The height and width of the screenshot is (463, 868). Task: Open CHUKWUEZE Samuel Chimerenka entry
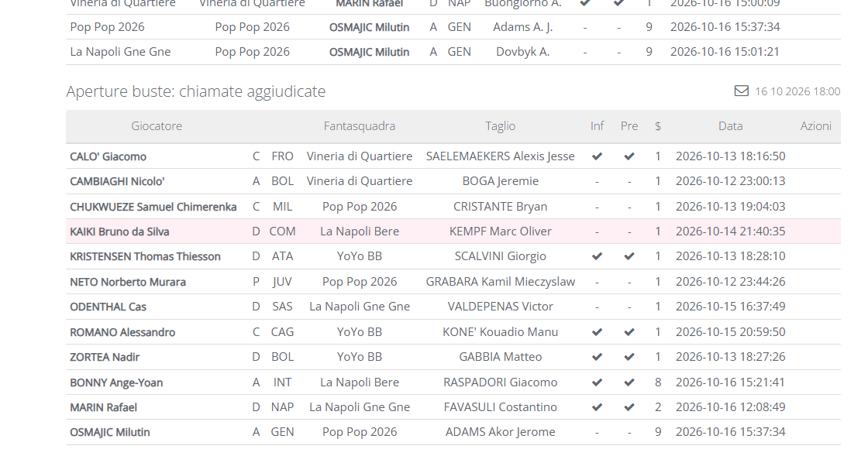[x=153, y=207]
